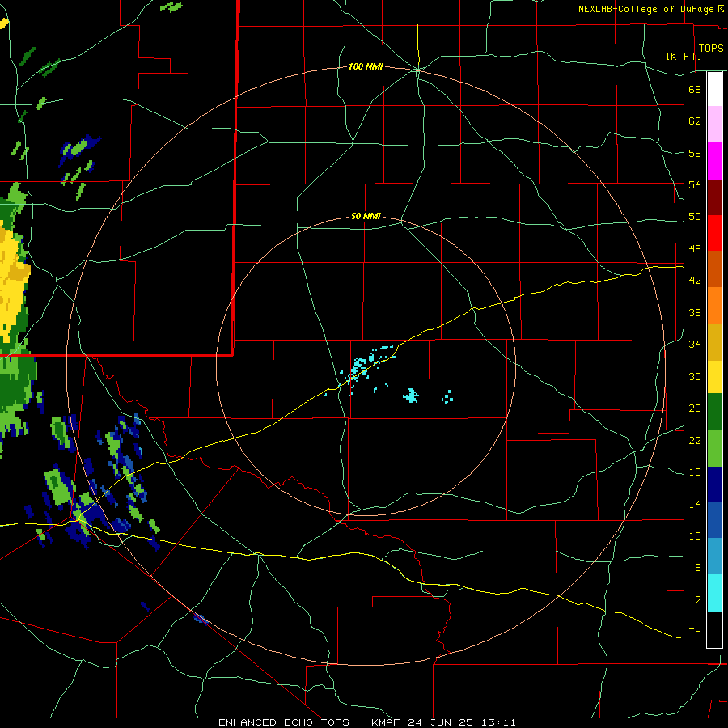The image size is (728, 728).
Task: Select the '10' legend value
Action: 695,536
